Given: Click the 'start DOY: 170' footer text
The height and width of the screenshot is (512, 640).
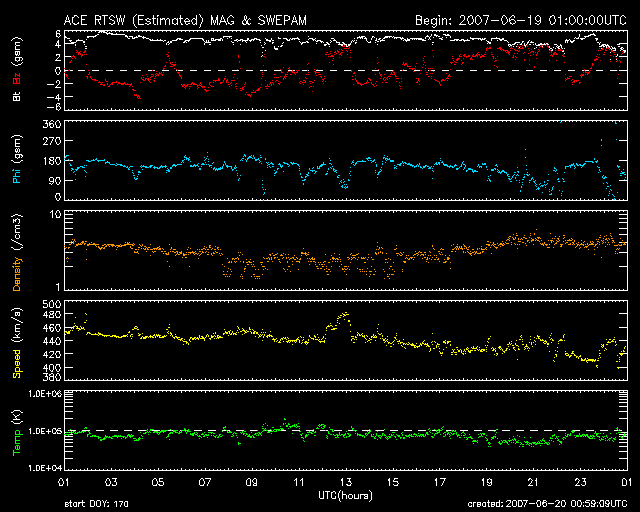Looking at the screenshot, I should (96, 504).
